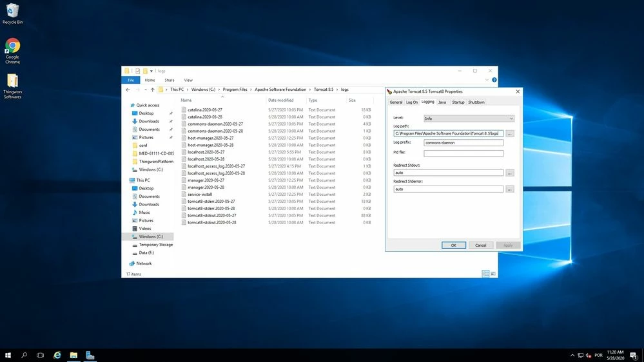Open the General tab in Tomcat Properties
The height and width of the screenshot is (362, 644).
click(x=396, y=102)
